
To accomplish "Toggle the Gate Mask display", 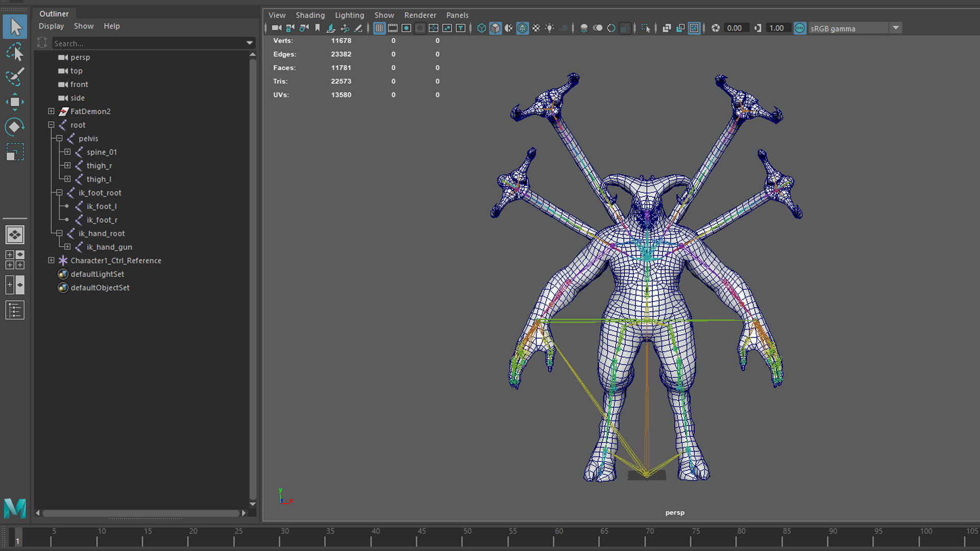I will (420, 28).
